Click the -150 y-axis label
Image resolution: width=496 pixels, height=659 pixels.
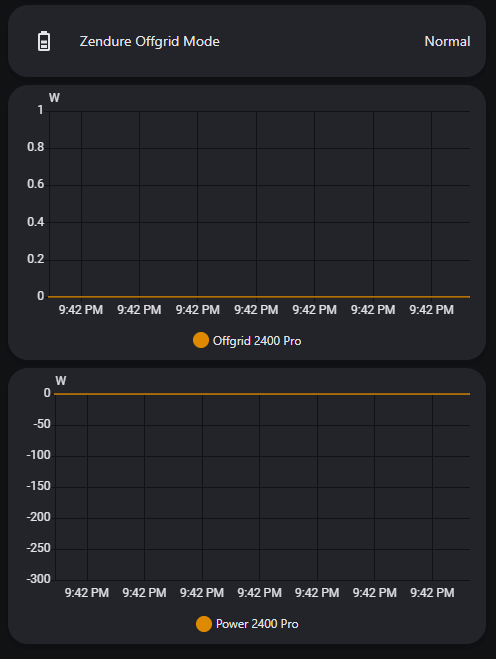[x=39, y=486]
